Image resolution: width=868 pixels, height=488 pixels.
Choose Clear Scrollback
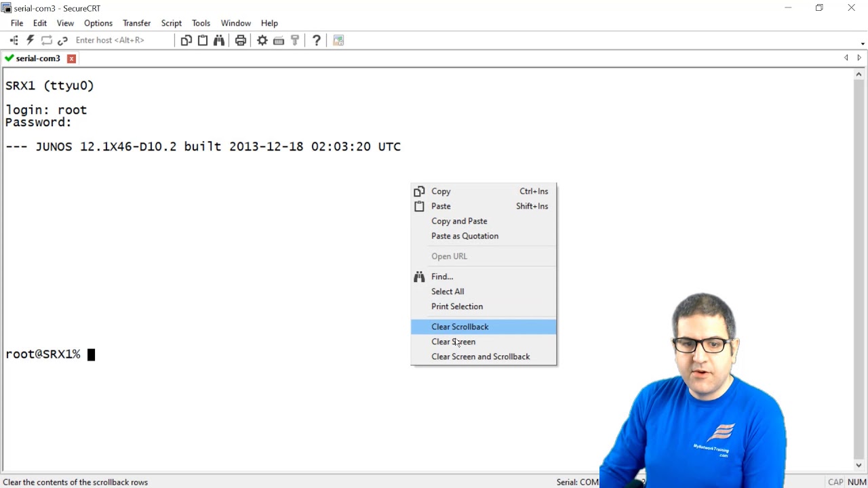pyautogui.click(x=484, y=327)
